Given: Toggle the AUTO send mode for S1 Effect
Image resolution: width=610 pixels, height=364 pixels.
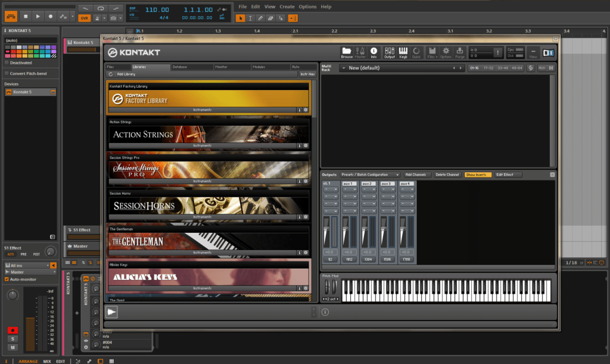Looking at the screenshot, I should (x=11, y=254).
